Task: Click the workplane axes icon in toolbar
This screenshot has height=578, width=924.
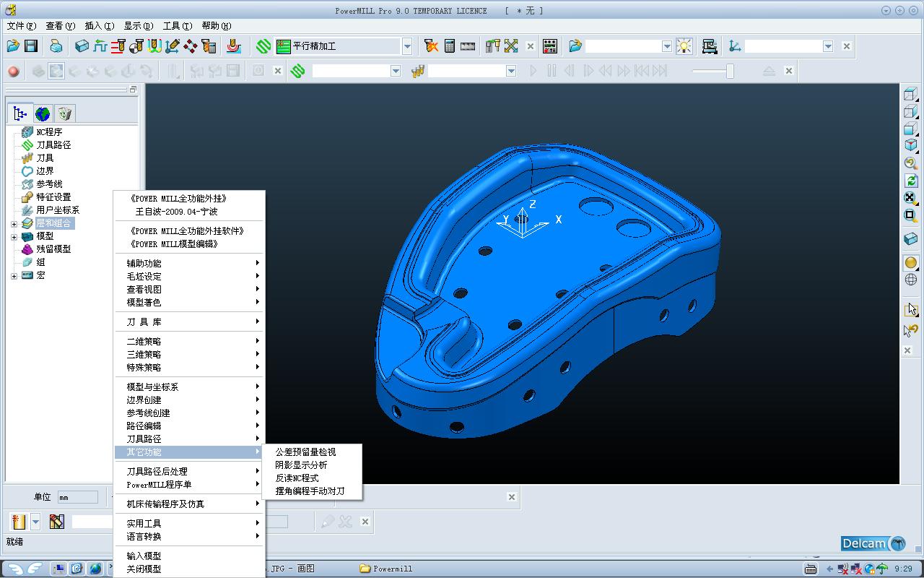Action: (x=735, y=46)
